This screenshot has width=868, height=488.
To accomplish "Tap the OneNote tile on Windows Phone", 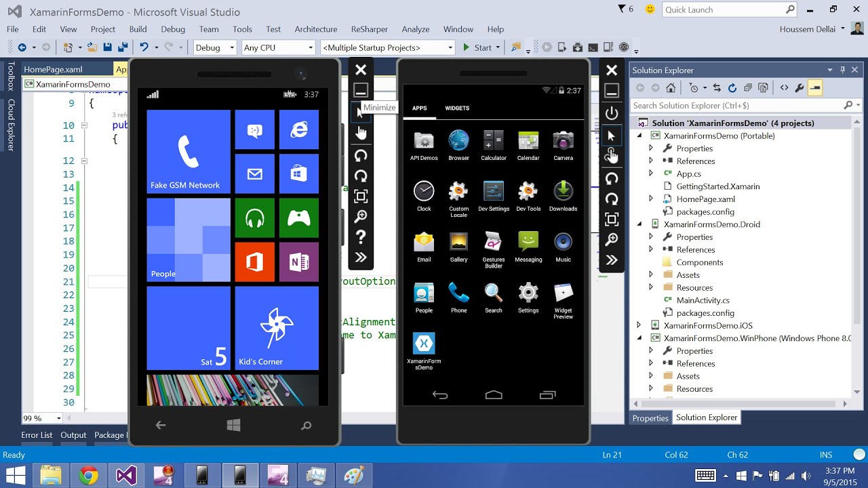I will click(299, 262).
